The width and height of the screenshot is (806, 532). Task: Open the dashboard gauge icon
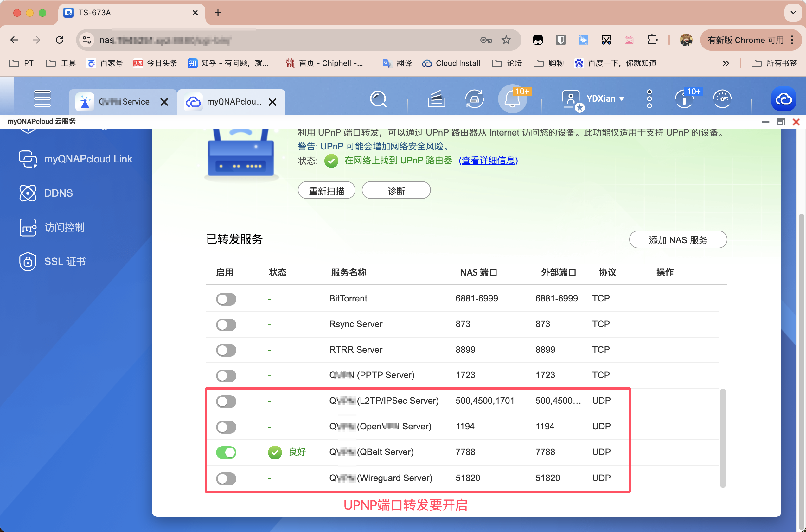[x=722, y=99]
